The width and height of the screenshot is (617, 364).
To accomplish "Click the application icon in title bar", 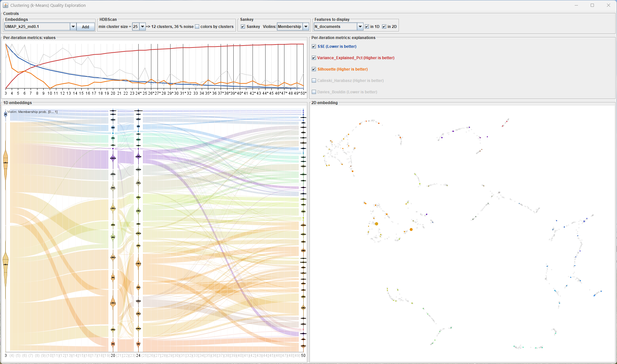I will pyautogui.click(x=5, y=5).
